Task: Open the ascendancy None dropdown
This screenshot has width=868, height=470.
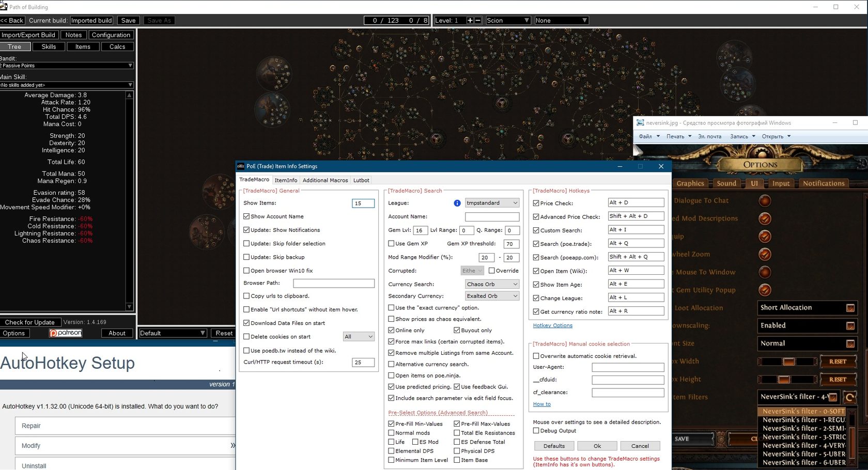Action: pyautogui.click(x=562, y=21)
